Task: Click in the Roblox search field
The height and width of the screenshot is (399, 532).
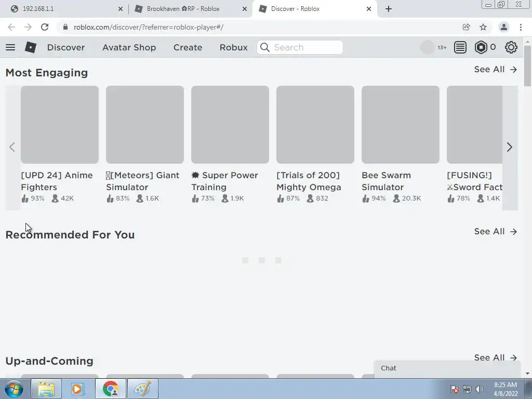Action: click(x=300, y=47)
